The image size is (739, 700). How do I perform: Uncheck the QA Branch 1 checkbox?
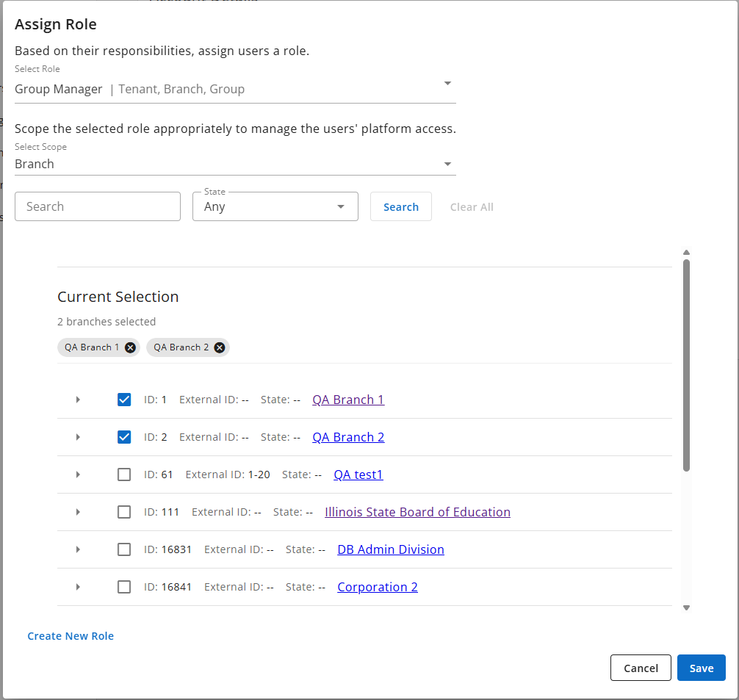coord(124,400)
